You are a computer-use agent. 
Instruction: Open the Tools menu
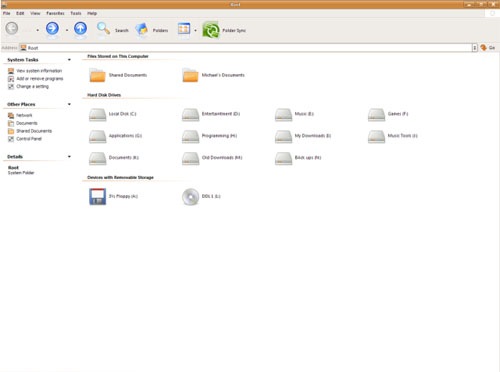tap(76, 13)
